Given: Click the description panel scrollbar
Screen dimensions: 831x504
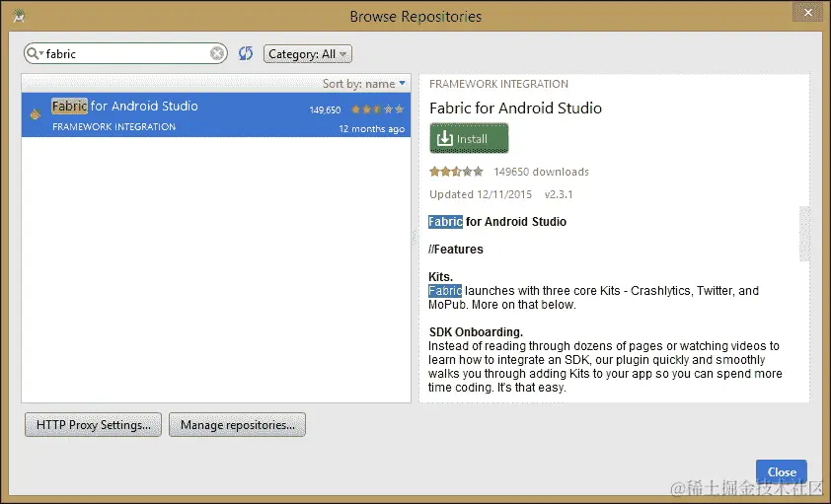Looking at the screenshot, I should (804, 234).
